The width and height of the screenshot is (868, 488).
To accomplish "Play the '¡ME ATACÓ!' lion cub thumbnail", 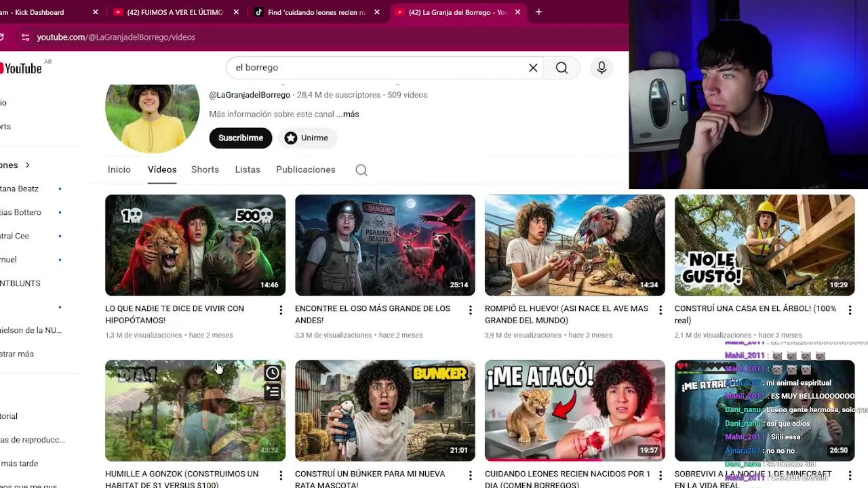I will pyautogui.click(x=575, y=411).
